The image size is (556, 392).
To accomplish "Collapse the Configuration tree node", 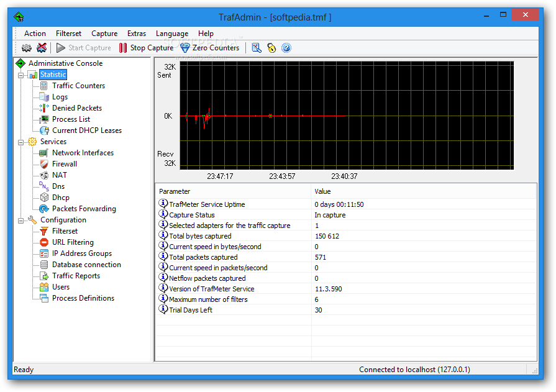I will coord(21,221).
